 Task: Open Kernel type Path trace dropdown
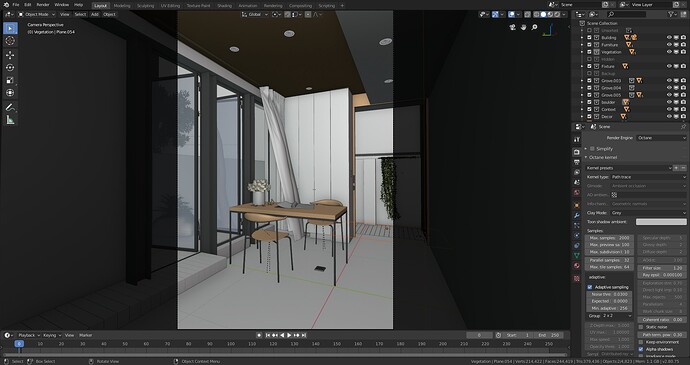[649, 177]
